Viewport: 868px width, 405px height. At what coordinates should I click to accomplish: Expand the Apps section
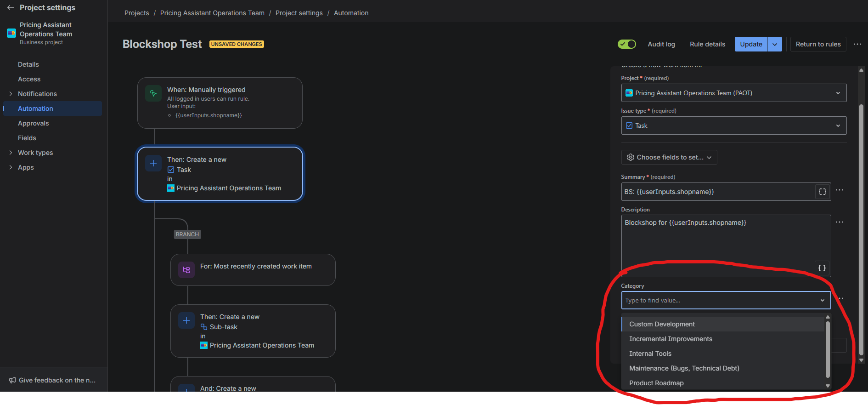pyautogui.click(x=11, y=167)
